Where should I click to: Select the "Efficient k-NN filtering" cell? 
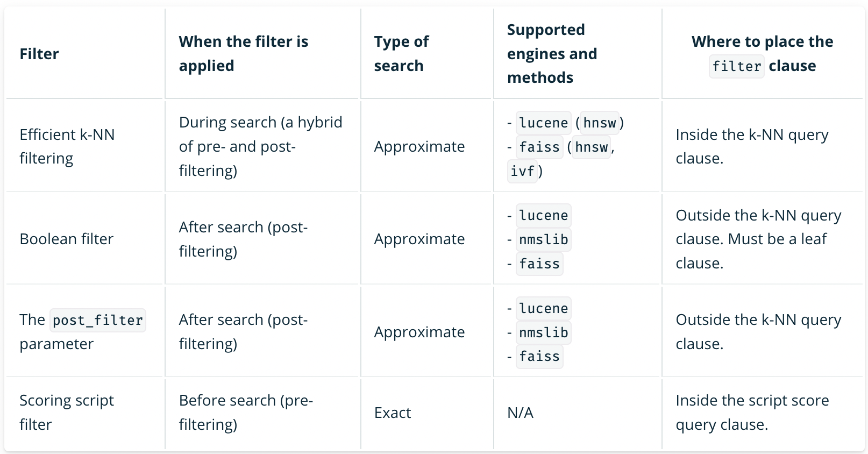point(67,146)
